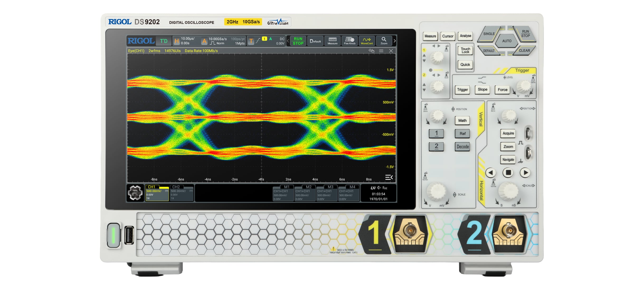Push the Math key

pos(462,120)
